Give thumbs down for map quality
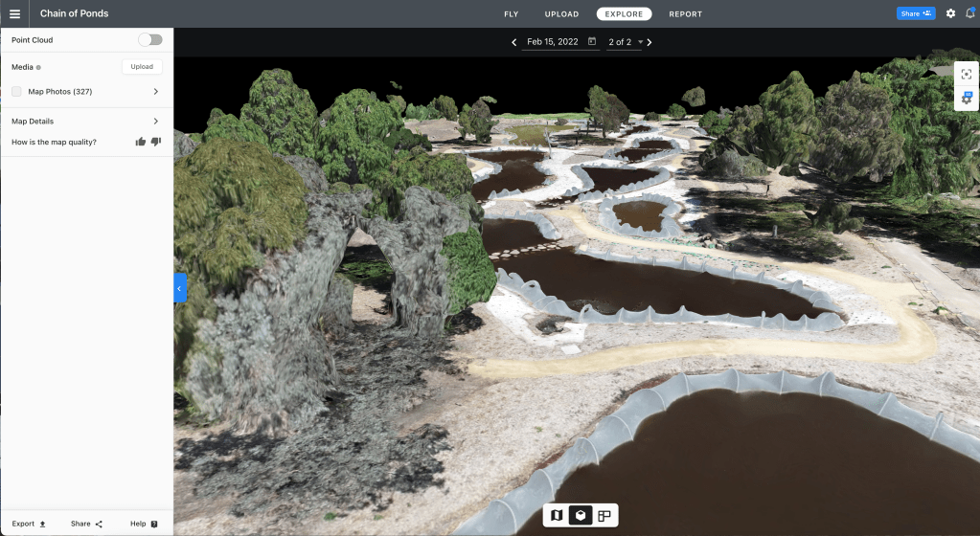 [x=156, y=142]
